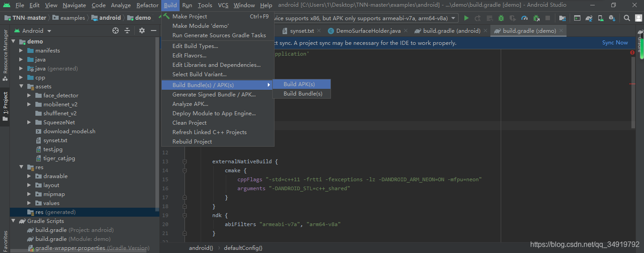This screenshot has width=644, height=253.
Task: Close the synset.txt tab
Action: click(318, 31)
